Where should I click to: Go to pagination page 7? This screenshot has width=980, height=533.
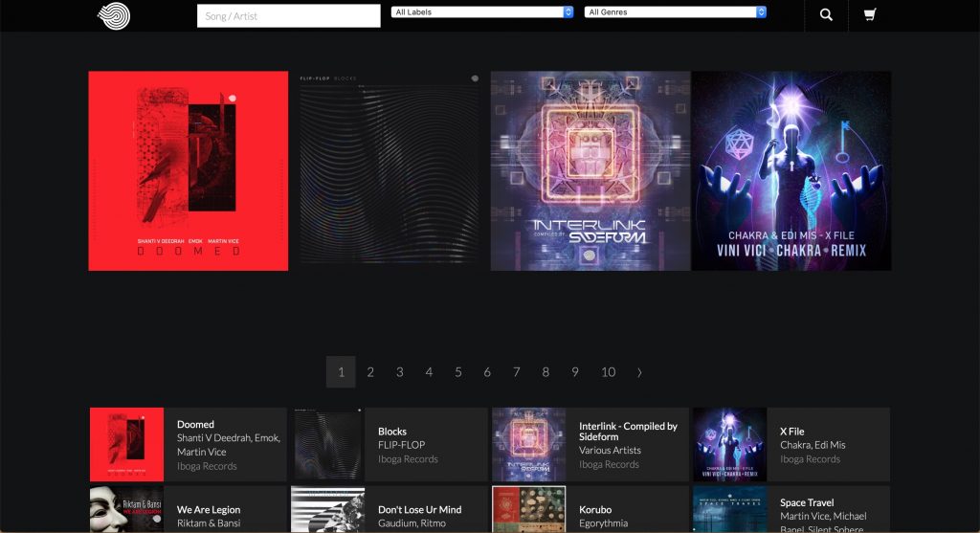[x=516, y=372]
